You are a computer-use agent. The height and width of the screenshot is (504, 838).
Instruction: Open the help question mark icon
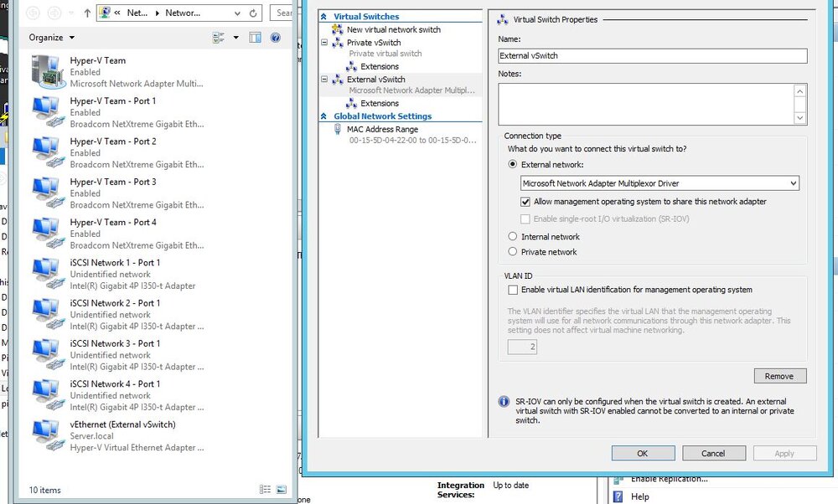(275, 38)
